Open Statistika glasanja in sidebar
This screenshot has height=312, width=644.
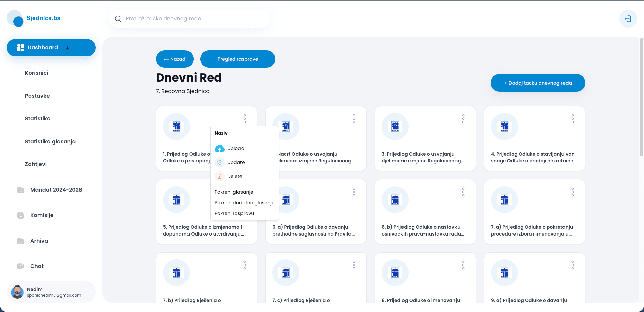point(50,142)
